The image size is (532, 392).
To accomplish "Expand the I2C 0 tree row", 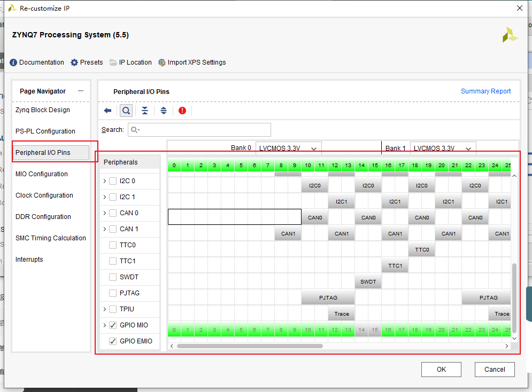I will point(104,181).
